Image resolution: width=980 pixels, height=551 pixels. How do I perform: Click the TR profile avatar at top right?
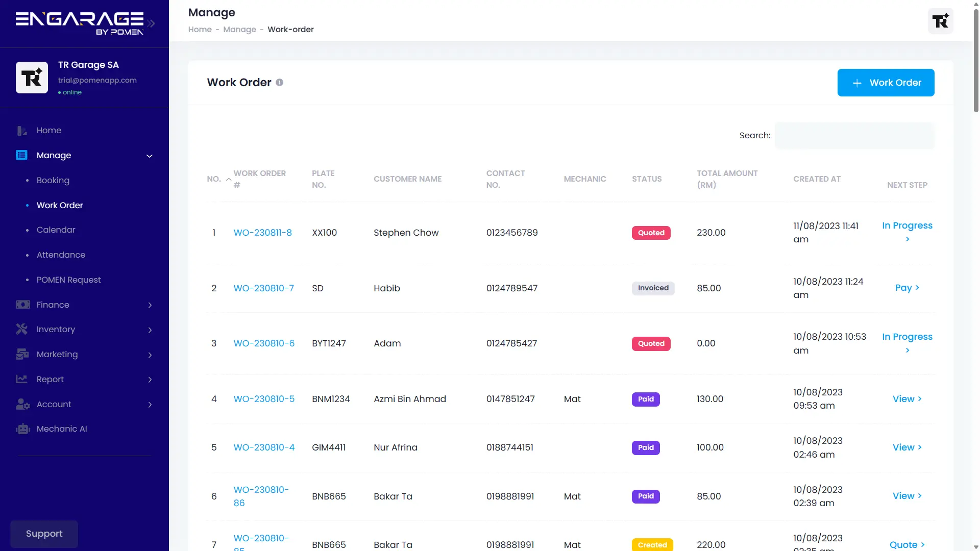click(940, 21)
